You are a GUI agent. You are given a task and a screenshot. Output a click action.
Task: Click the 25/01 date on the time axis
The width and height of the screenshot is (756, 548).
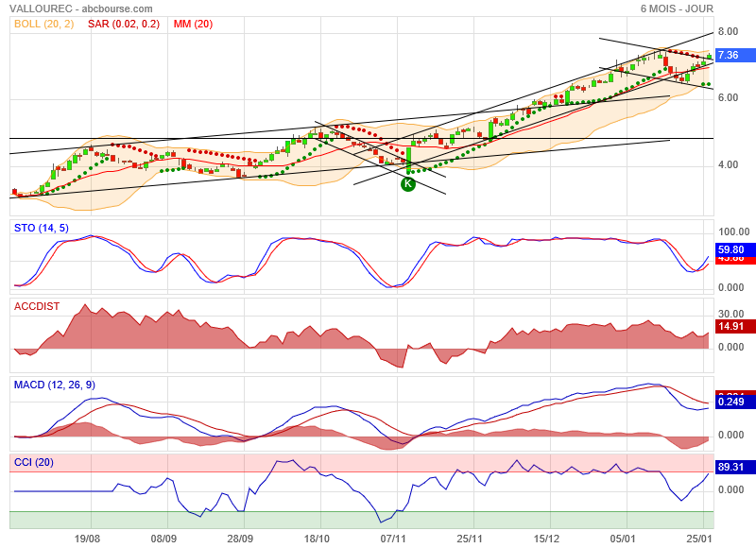[699, 539]
